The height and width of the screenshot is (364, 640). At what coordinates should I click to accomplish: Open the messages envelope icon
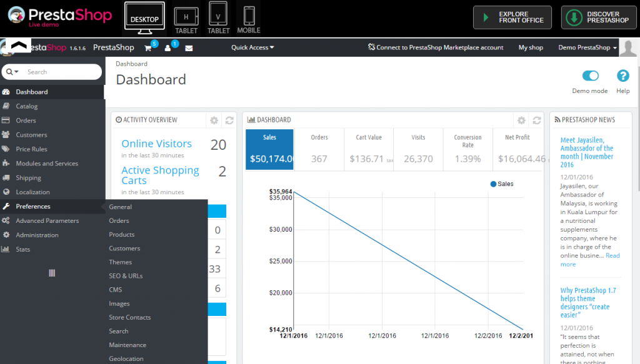(x=189, y=48)
